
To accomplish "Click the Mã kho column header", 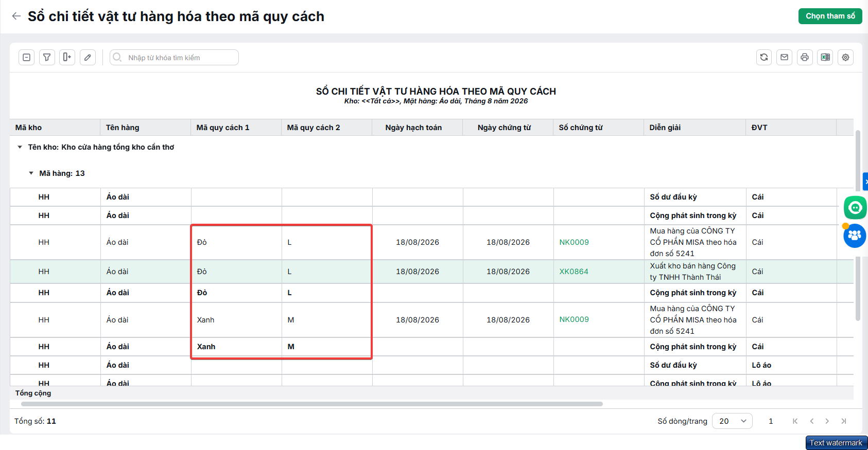I will [55, 128].
